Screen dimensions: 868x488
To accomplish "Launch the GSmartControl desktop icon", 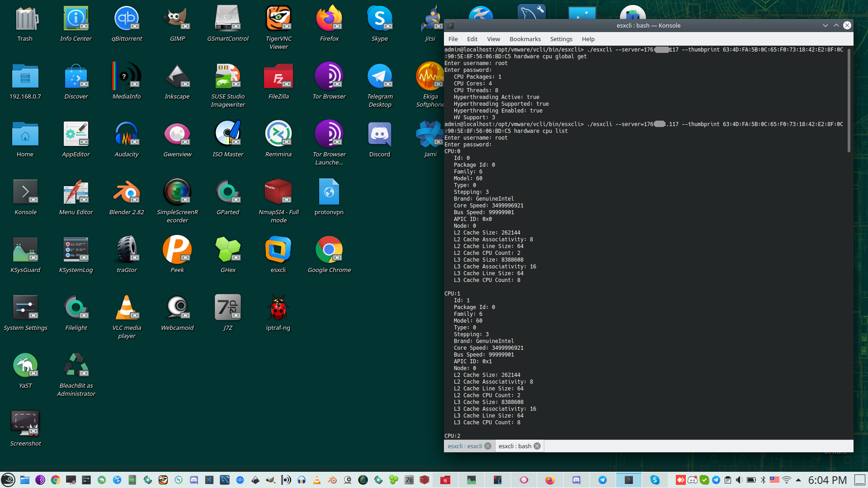I will 228,19.
